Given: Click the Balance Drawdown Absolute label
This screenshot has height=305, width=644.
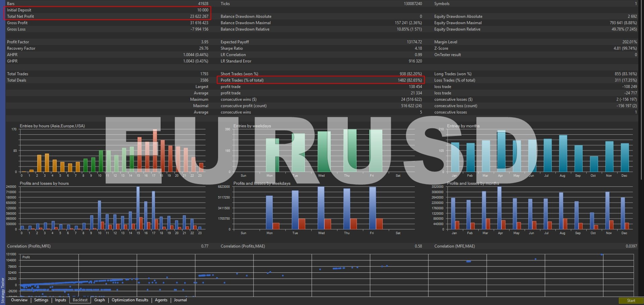Looking at the screenshot, I should pyautogui.click(x=246, y=16).
